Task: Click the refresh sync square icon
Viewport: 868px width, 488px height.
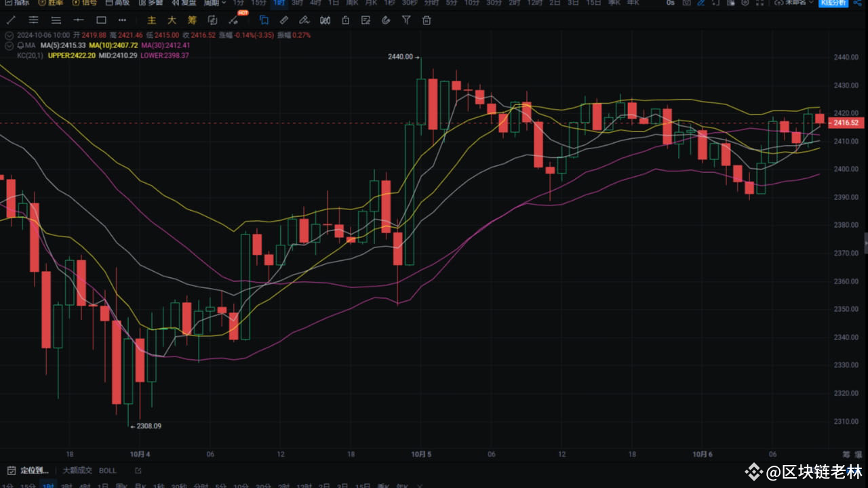Action: click(x=212, y=20)
